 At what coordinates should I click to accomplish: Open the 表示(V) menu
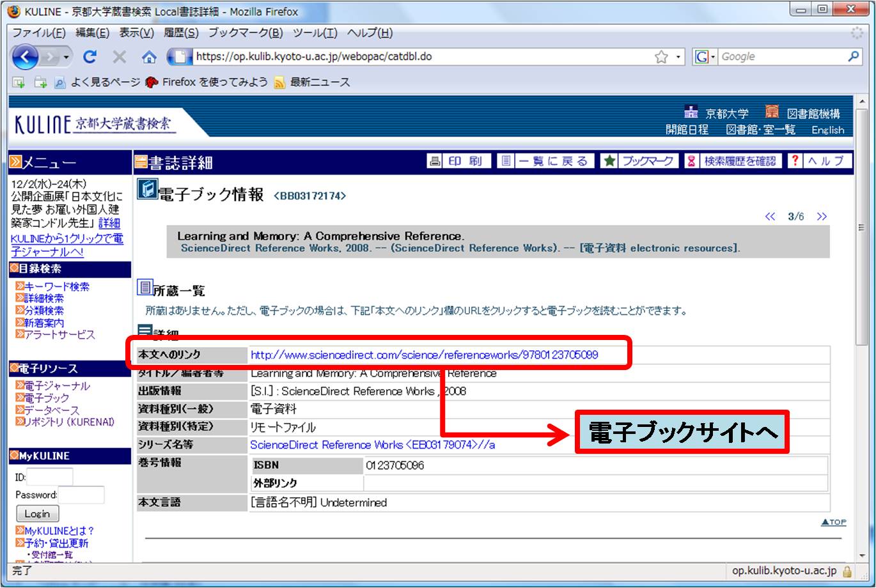coord(136,33)
